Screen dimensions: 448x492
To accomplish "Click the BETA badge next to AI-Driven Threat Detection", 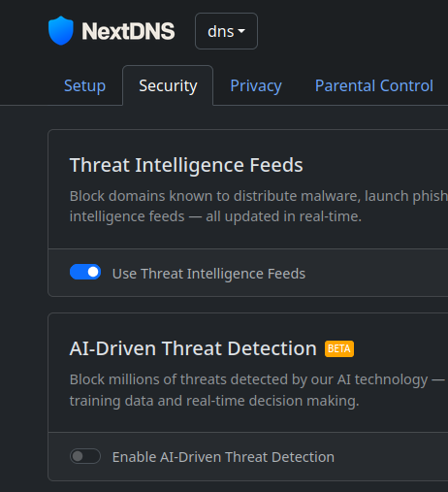I will click(x=339, y=348).
